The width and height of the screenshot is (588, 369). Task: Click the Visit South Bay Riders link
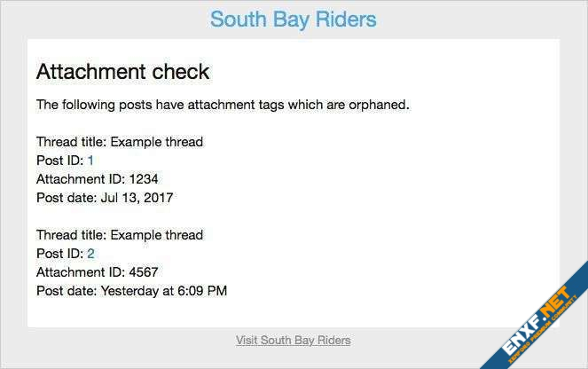(293, 340)
